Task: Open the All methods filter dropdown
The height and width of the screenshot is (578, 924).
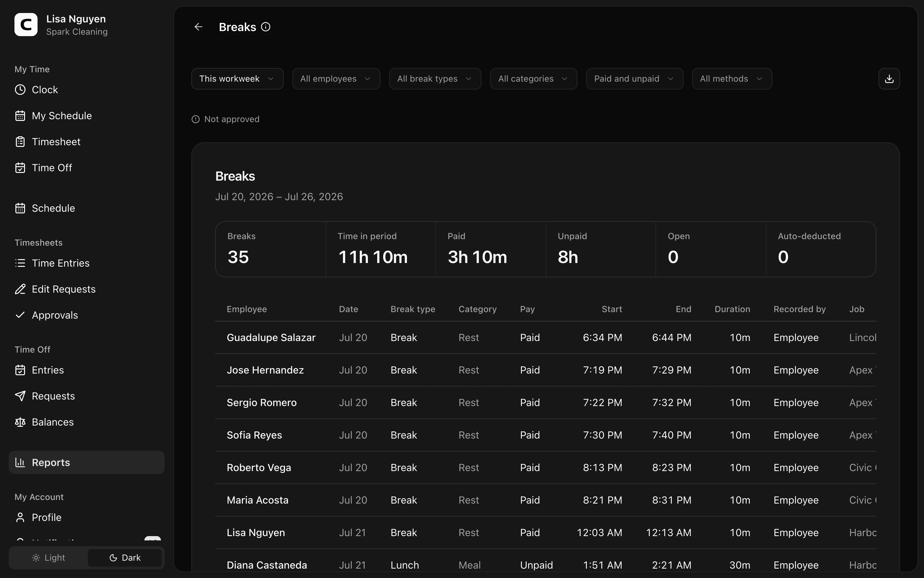Action: click(x=732, y=79)
